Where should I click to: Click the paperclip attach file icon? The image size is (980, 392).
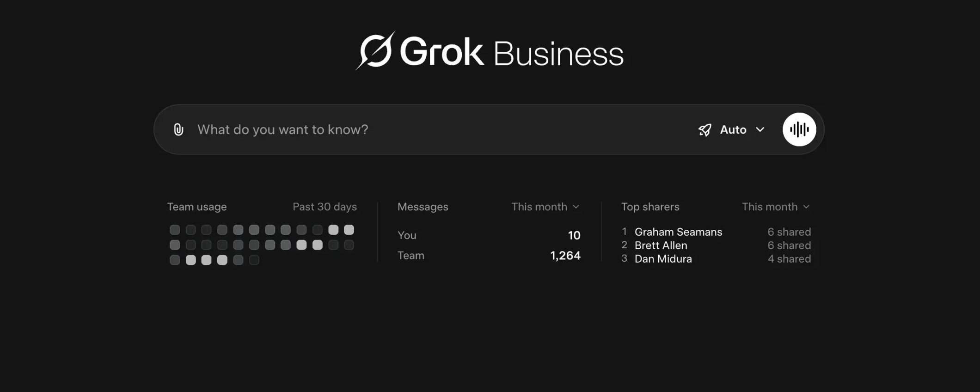coord(178,129)
